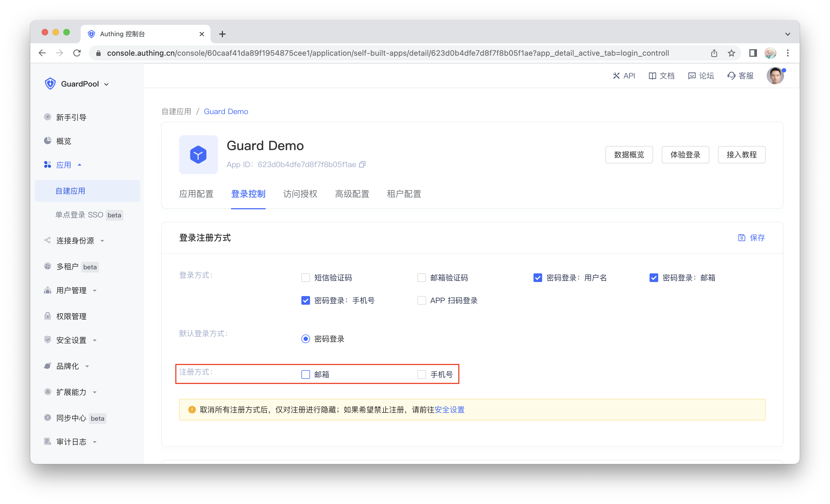Expand the 安全设置 sidebar section
The height and width of the screenshot is (504, 830).
click(71, 340)
